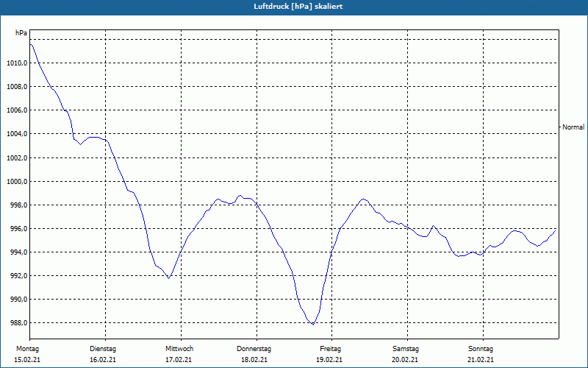Select the 1000,0 axis label
Viewport: 588px width, 368px height.
(x=17, y=181)
